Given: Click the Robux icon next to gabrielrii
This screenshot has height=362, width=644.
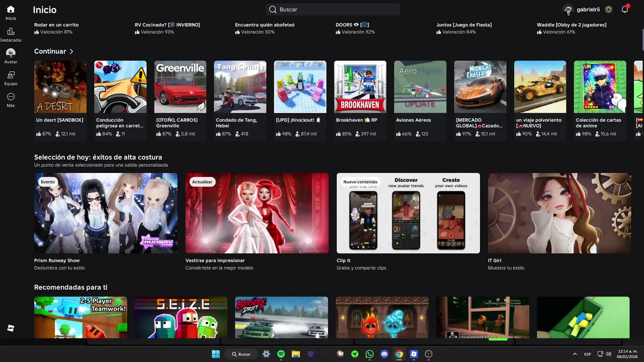Looking at the screenshot, I should click(x=609, y=10).
